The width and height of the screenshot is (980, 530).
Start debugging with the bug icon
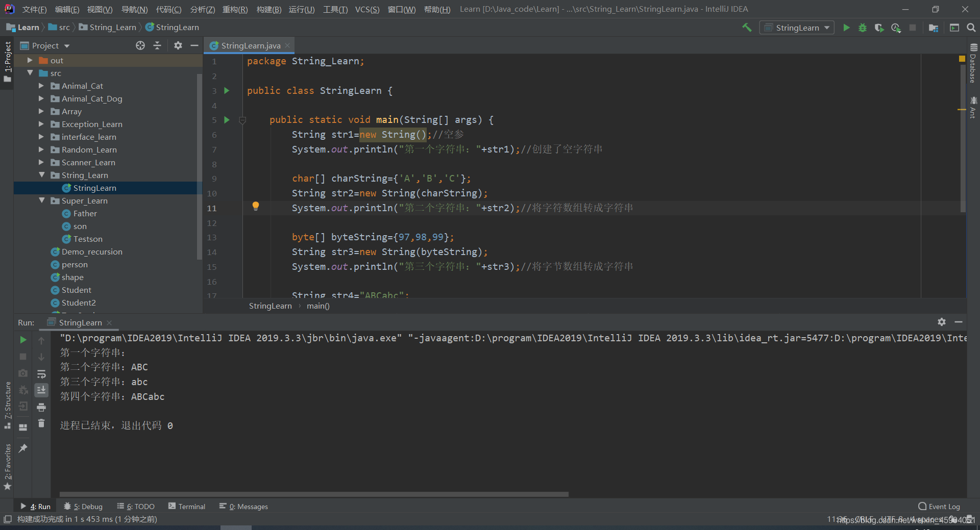[x=863, y=28]
